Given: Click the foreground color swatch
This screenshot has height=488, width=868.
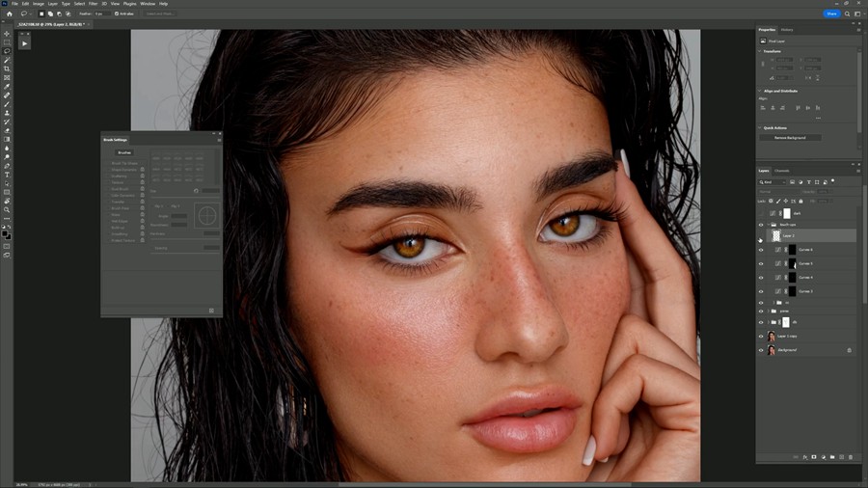Looking at the screenshot, I should 6,232.
